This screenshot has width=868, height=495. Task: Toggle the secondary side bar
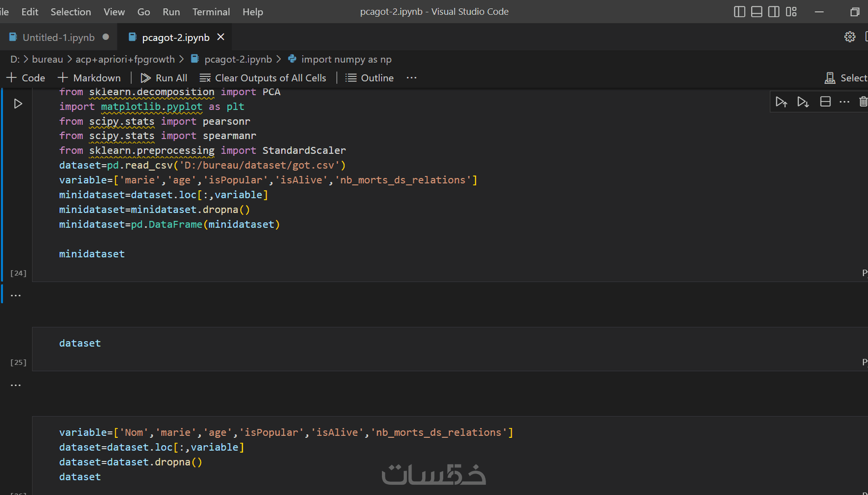tap(774, 12)
